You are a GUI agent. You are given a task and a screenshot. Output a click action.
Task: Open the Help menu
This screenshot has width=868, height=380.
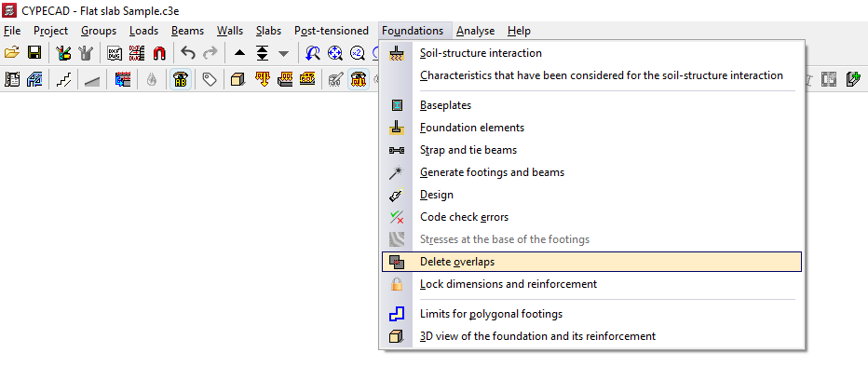coord(519,31)
